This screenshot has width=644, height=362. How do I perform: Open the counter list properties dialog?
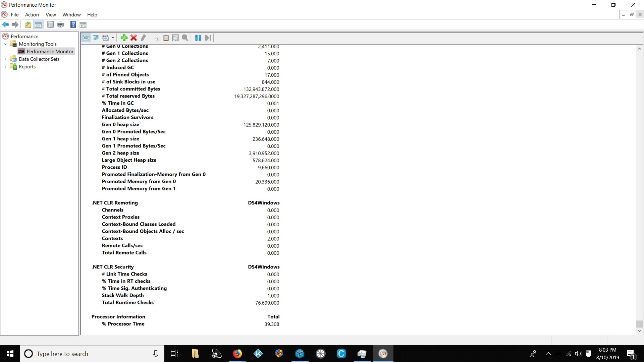point(175,38)
